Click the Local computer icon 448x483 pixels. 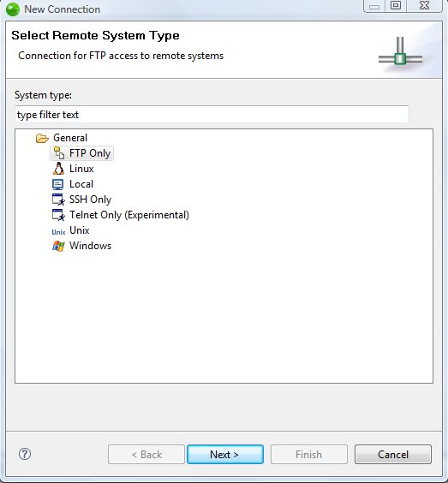pos(58,184)
